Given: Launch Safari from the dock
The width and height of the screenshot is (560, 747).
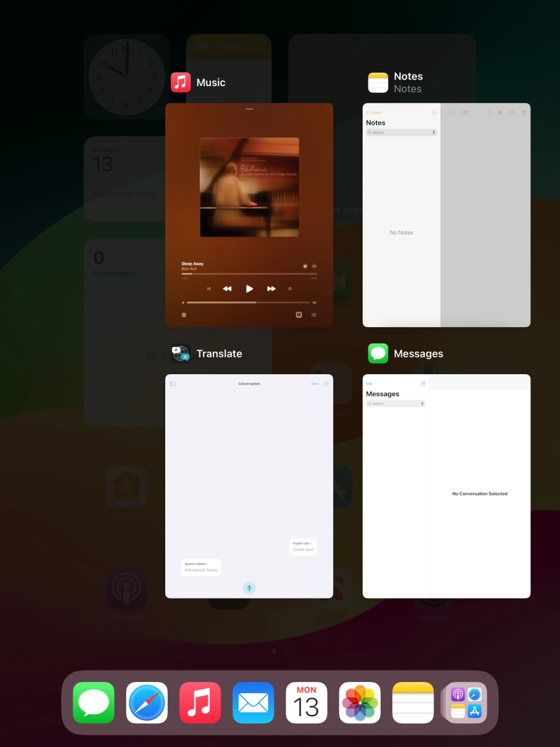Looking at the screenshot, I should (x=147, y=703).
